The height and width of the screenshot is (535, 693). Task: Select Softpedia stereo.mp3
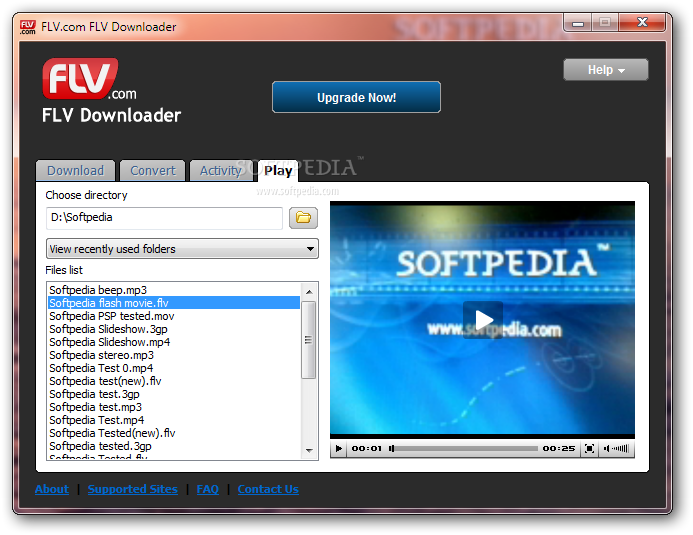click(174, 355)
